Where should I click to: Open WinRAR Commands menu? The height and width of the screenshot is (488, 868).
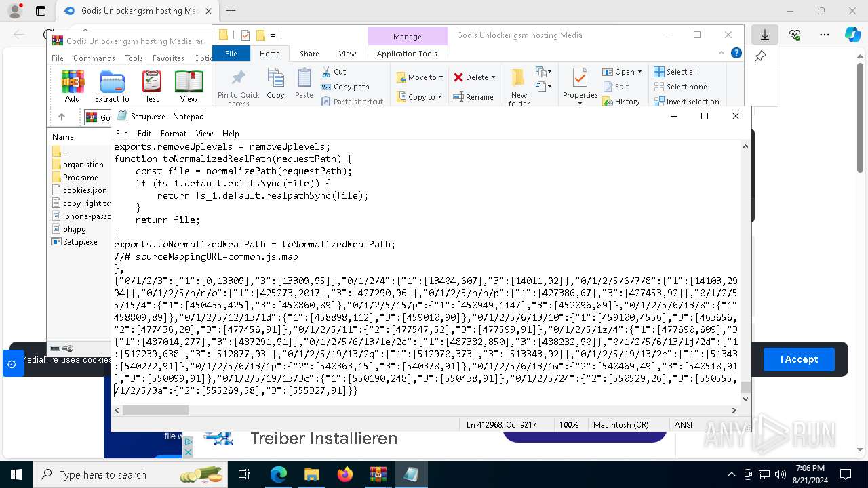pos(94,58)
